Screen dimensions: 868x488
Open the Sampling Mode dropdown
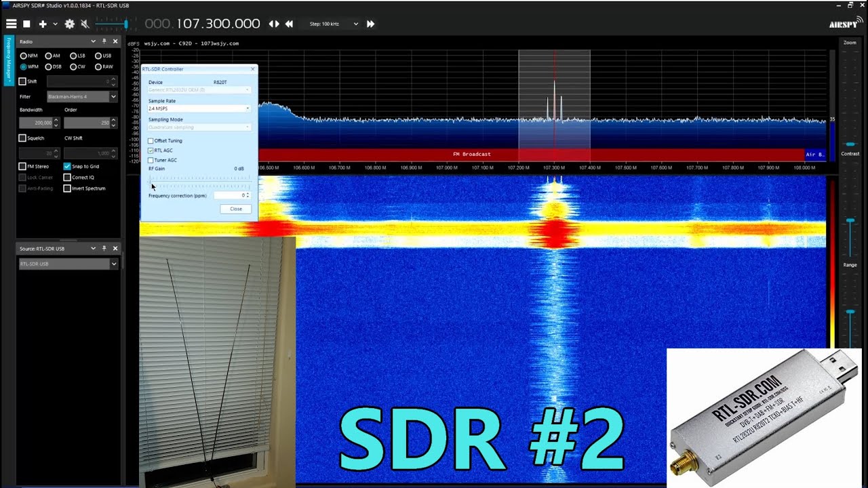(x=199, y=127)
